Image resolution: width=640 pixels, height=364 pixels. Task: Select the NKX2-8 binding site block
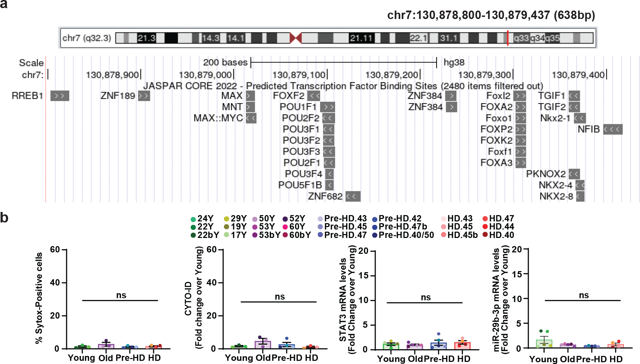coord(580,196)
